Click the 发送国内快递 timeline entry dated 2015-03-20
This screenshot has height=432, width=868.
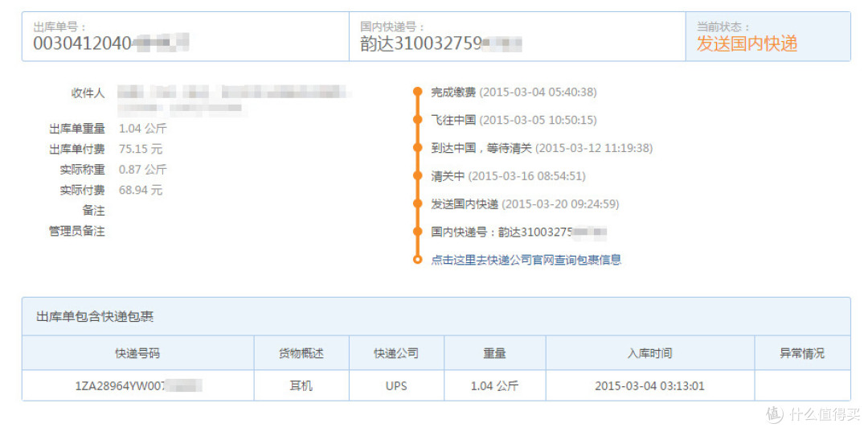pos(525,204)
